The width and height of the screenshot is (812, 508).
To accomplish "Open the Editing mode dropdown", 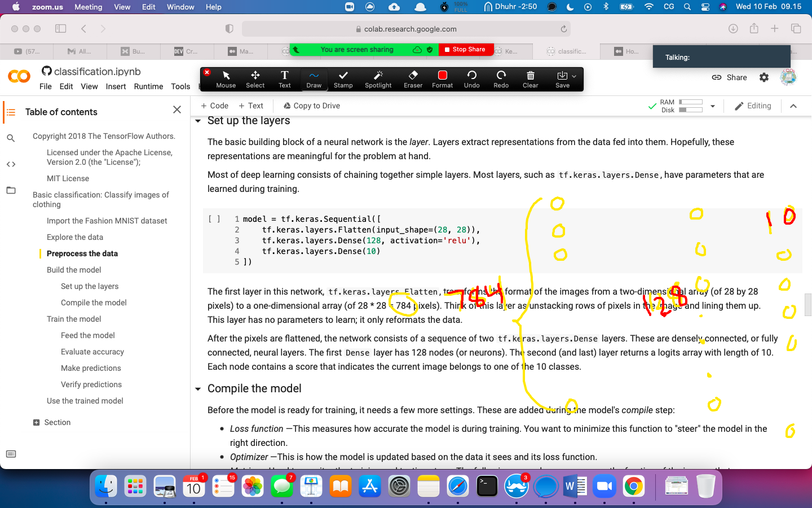I will 753,106.
